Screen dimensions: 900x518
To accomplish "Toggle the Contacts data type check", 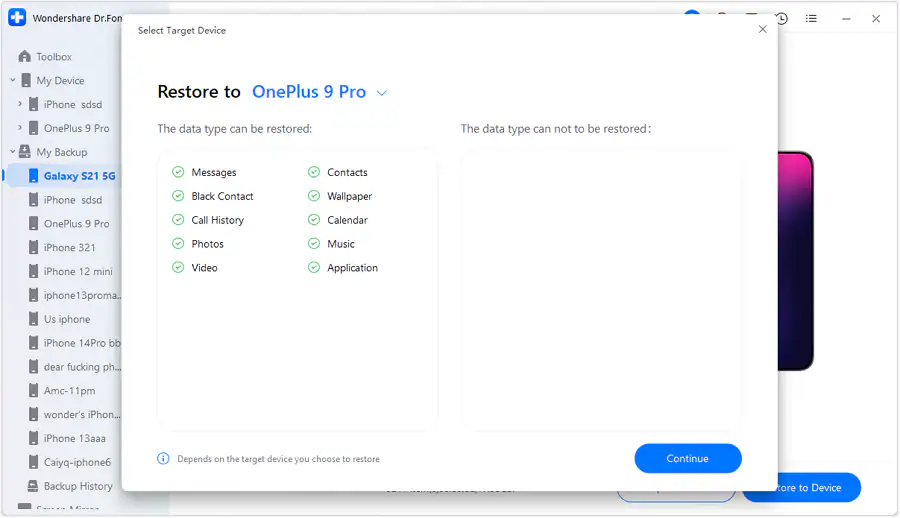I will [314, 172].
